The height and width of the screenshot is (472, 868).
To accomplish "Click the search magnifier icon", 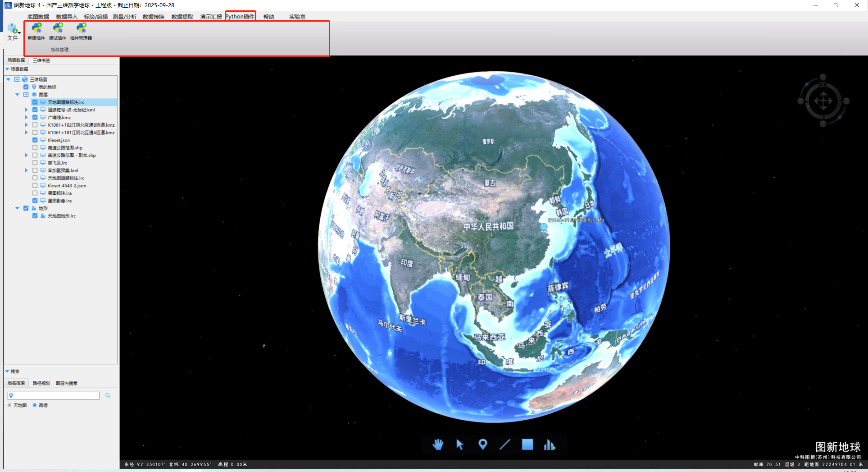I will click(x=108, y=395).
